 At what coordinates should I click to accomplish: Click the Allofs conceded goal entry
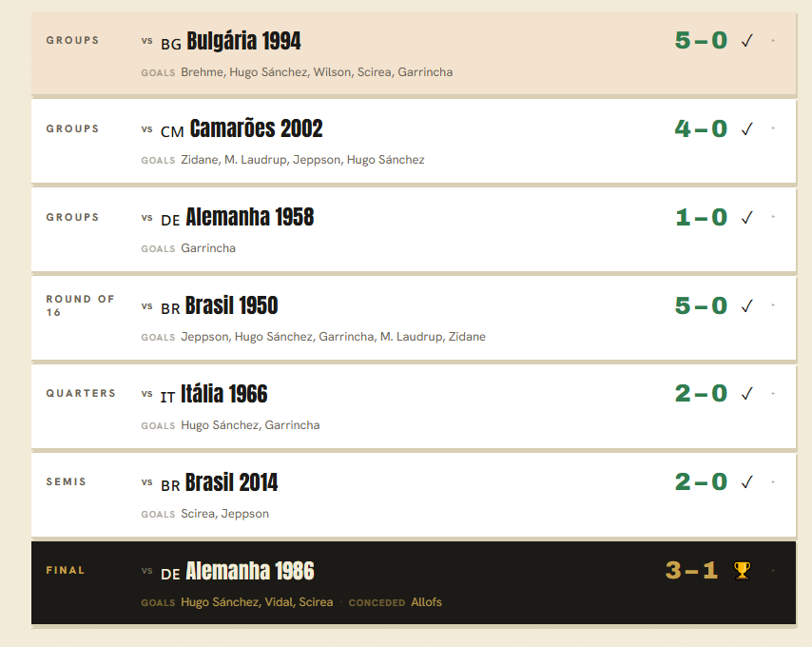point(426,602)
